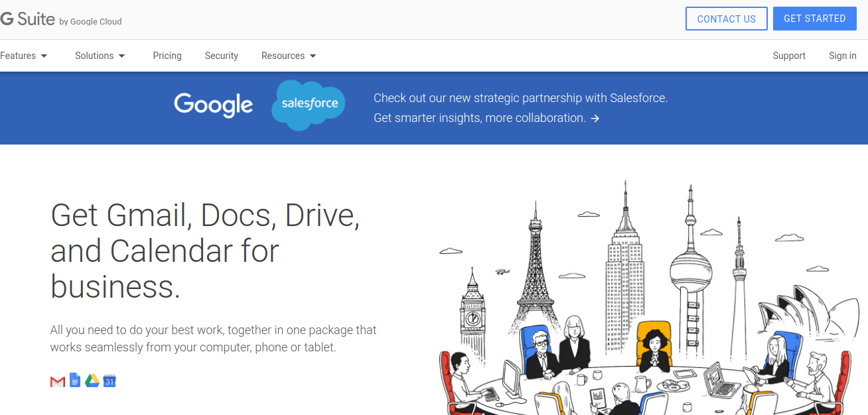Click the Google Docs icon

75,381
